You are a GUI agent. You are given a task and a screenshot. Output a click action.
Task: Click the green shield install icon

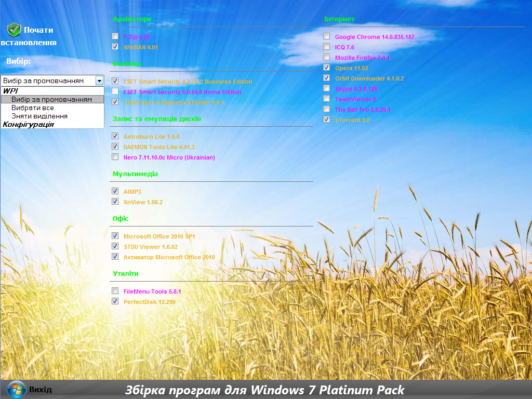14,30
